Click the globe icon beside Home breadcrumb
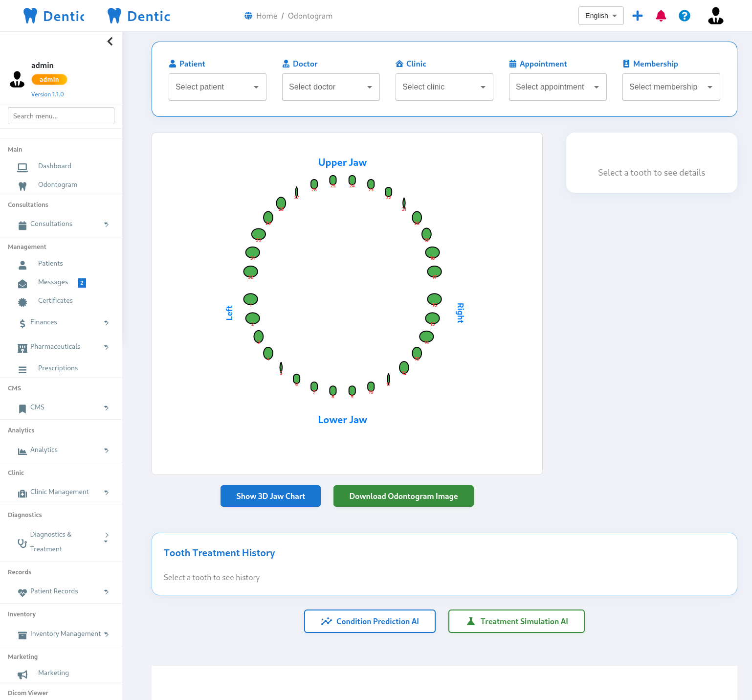The width and height of the screenshot is (752, 700). coord(248,16)
